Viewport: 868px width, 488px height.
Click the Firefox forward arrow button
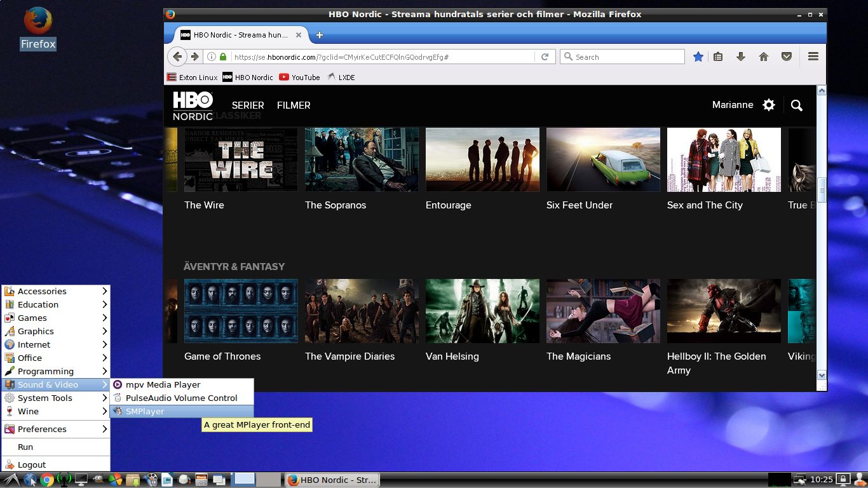click(x=194, y=57)
